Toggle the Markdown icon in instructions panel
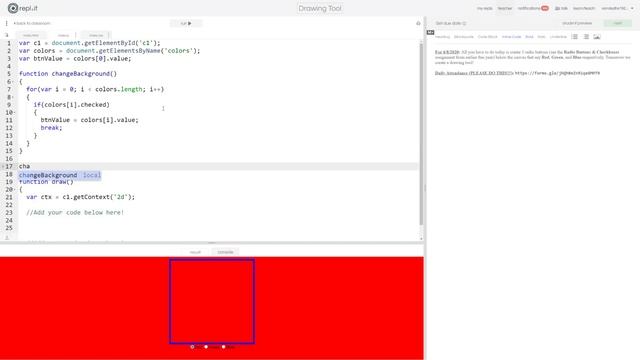Image resolution: width=640 pixels, height=360 pixels. 431,32
